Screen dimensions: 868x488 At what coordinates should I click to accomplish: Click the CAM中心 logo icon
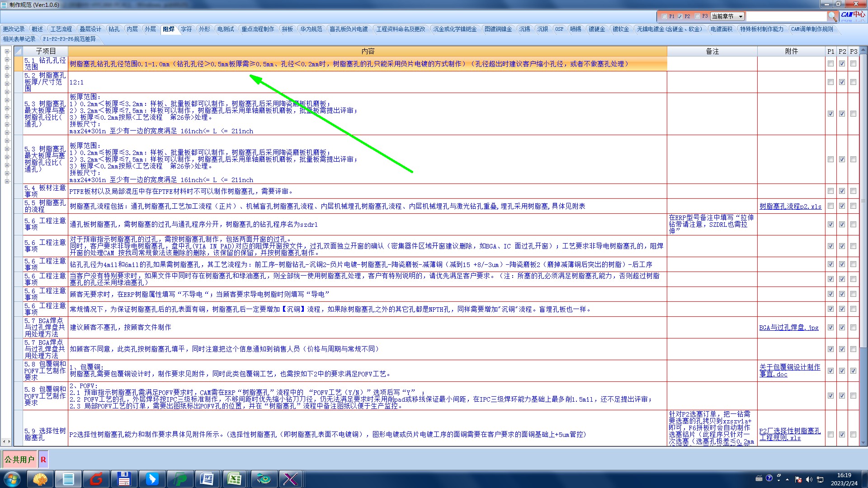pyautogui.click(x=853, y=15)
